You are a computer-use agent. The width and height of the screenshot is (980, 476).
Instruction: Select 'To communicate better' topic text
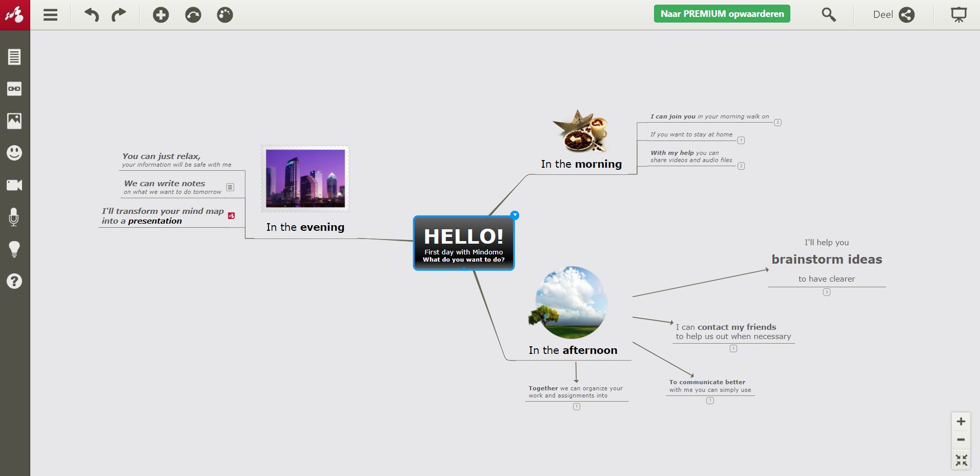coord(710,386)
